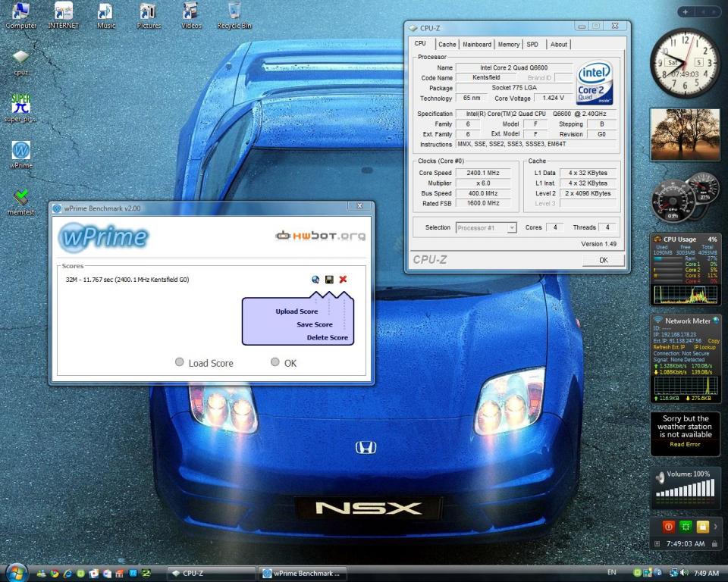Screen dimensions: 728x582
Task: Click the OK button in CPU-Z
Action: [603, 261]
